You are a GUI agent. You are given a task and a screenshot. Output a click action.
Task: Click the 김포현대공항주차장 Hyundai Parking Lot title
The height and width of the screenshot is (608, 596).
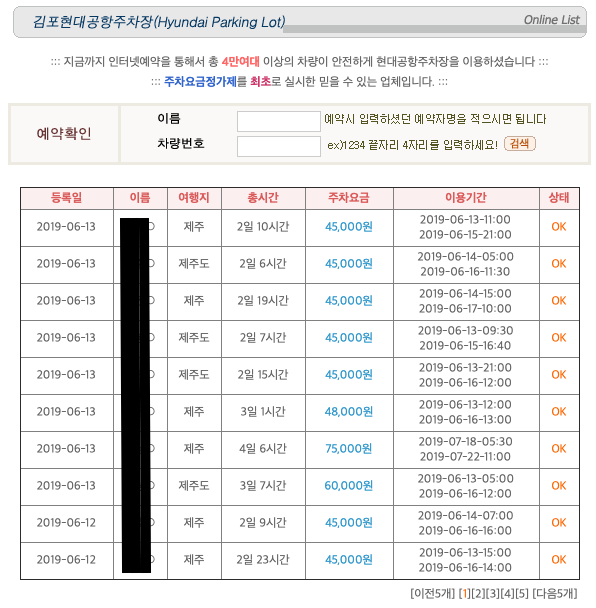pos(159,22)
